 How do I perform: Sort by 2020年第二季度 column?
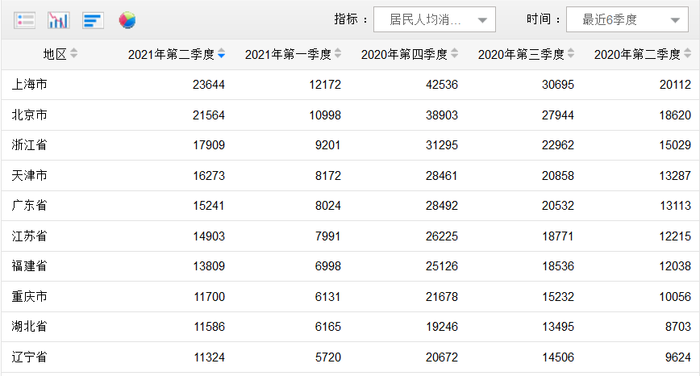coord(688,54)
